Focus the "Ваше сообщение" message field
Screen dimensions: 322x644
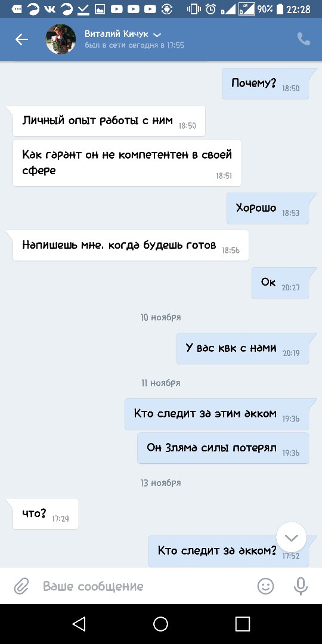[144, 586]
